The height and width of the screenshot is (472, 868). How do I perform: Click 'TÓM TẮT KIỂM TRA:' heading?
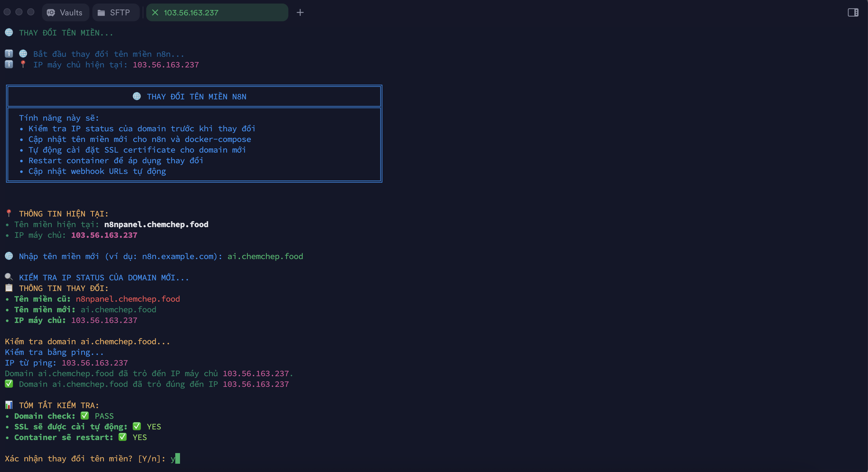(59, 405)
